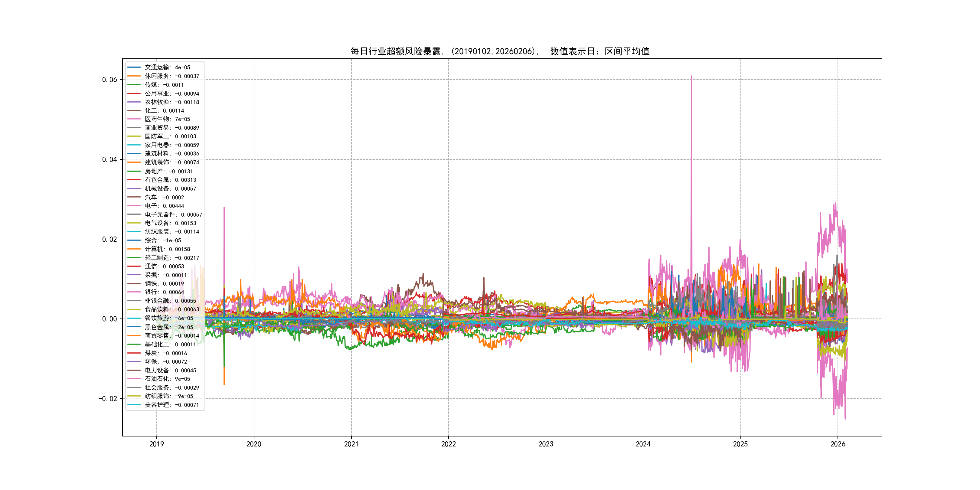Viewport: 980px width, 490px height.
Task: Click the 0.06 y-axis tick label
Action: [109, 80]
